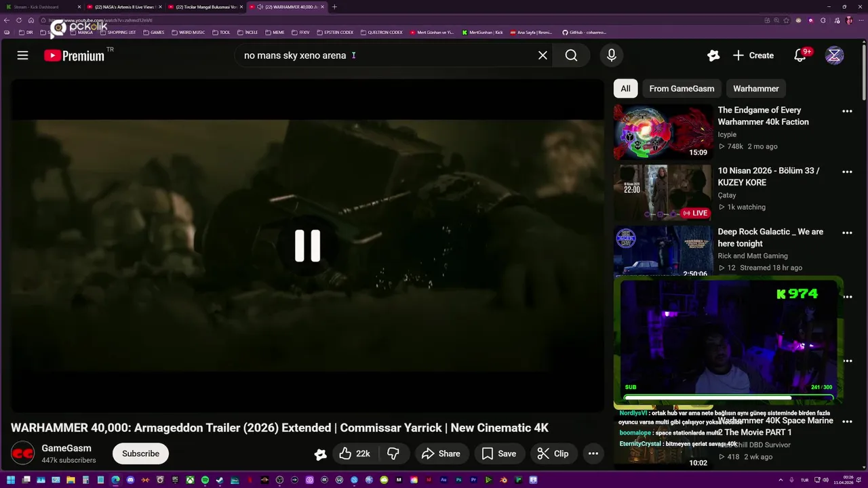
Task: Open the MEME bookmarks folder
Action: [275, 32]
